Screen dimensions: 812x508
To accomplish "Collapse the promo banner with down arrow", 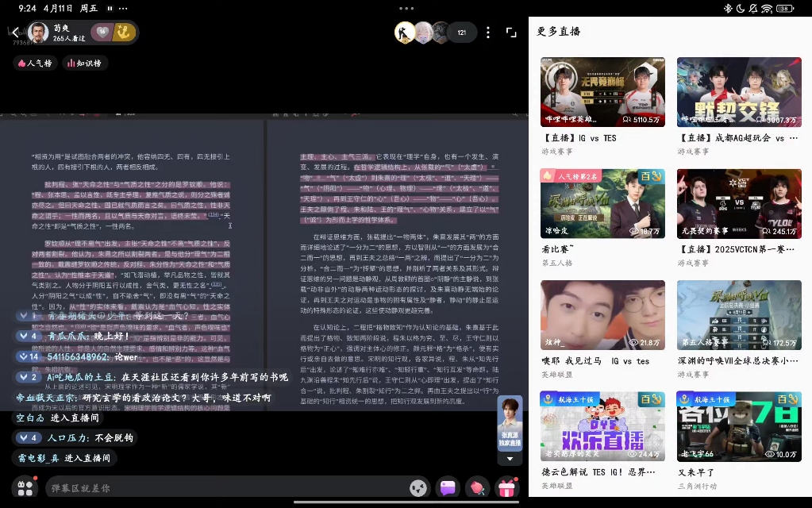I will point(510,459).
